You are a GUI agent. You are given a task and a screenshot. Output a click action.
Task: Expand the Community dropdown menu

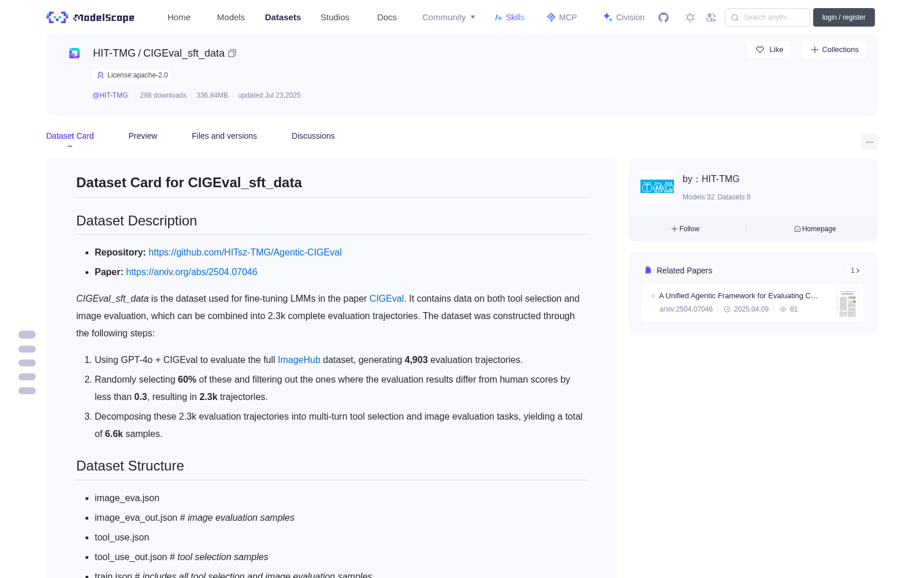[x=449, y=17]
